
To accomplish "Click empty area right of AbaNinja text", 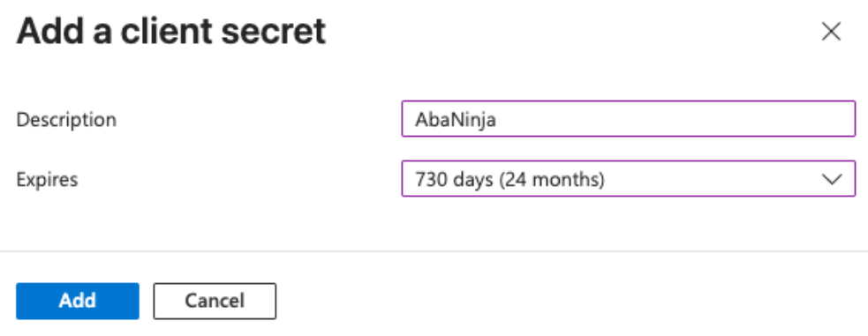I will [676, 119].
